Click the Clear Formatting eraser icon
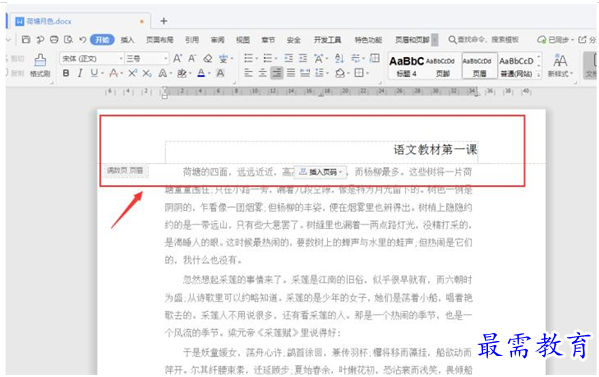Screen dimensions: 599x377 click(x=207, y=58)
